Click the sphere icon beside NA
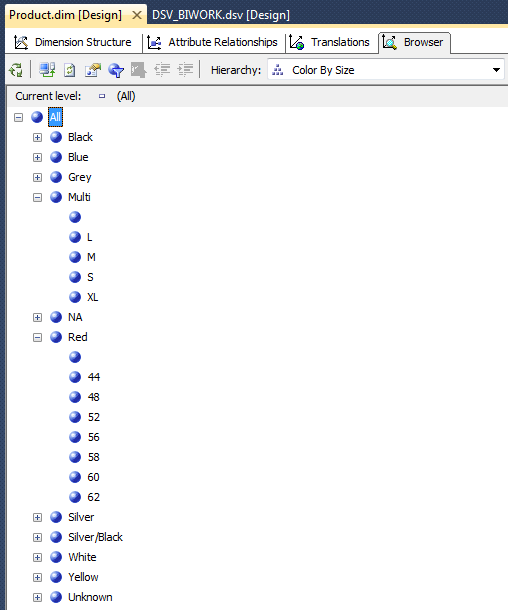The height and width of the screenshot is (610, 508). (x=56, y=317)
